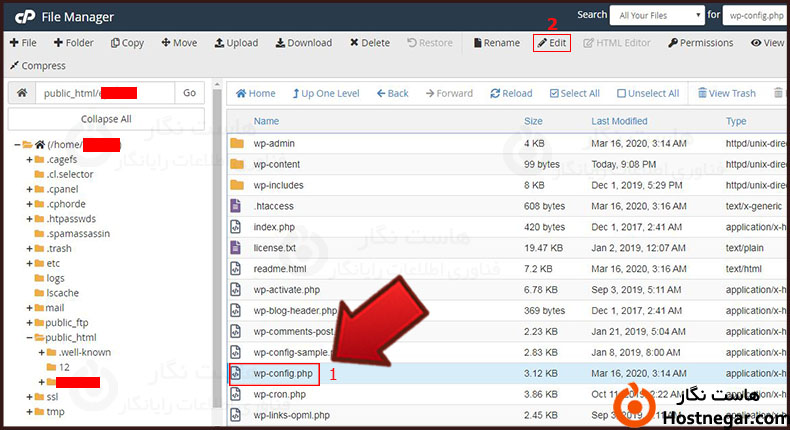Sort files by Size column header
This screenshot has width=790, height=430.
click(x=533, y=121)
